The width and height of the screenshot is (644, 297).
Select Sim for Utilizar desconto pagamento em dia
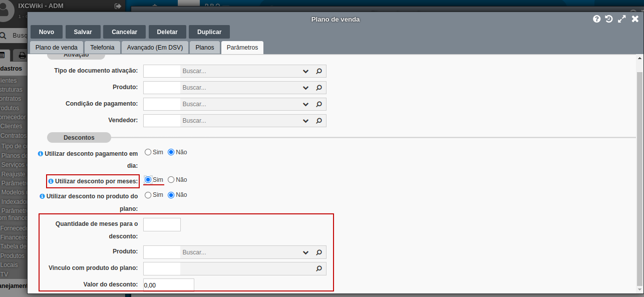pyautogui.click(x=148, y=152)
